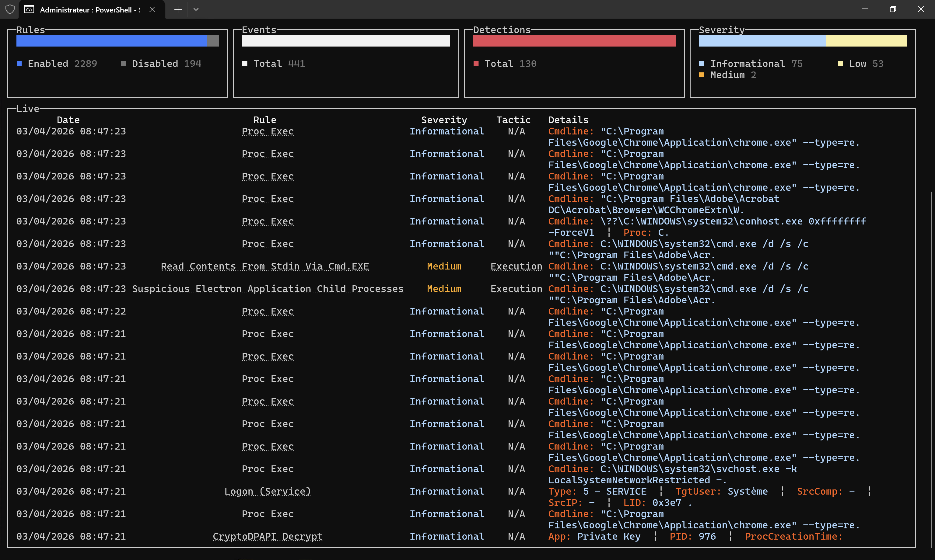Open Suspicious Electron Application Child Processes rule
The height and width of the screenshot is (560, 935).
[268, 289]
